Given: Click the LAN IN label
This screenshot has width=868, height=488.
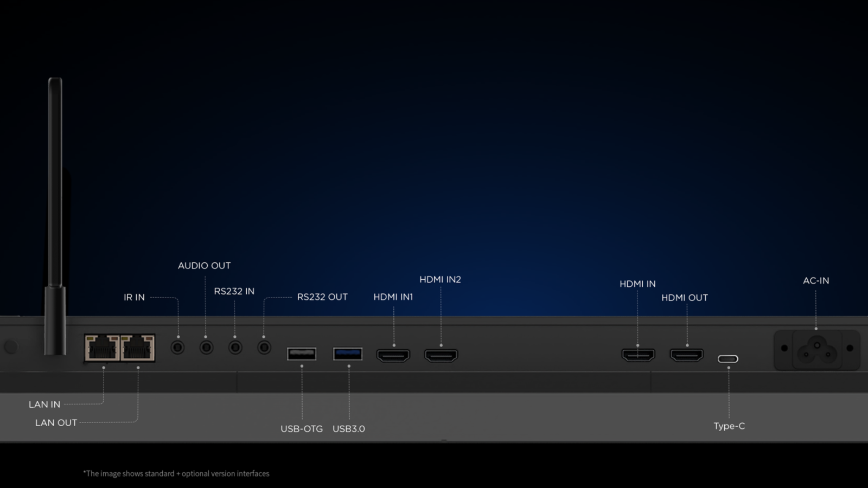Looking at the screenshot, I should (44, 404).
